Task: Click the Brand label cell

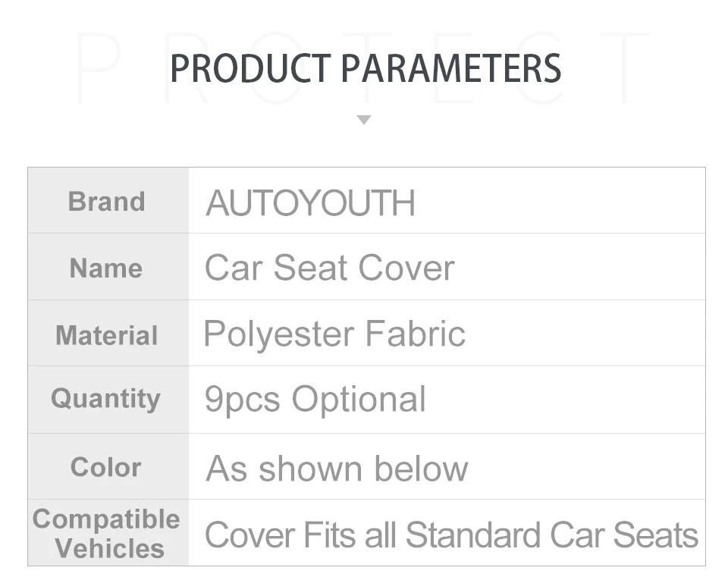Action: 107,202
